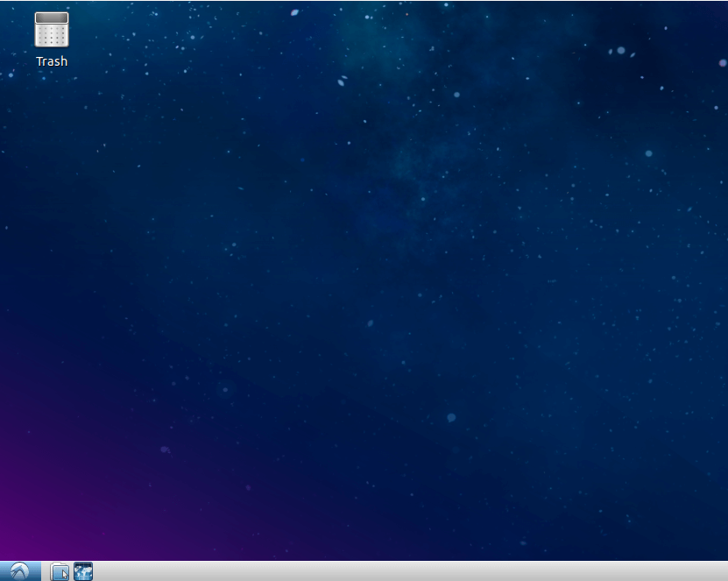The width and height of the screenshot is (728, 581).
Task: Show the applications menu from the panel
Action: (20, 570)
